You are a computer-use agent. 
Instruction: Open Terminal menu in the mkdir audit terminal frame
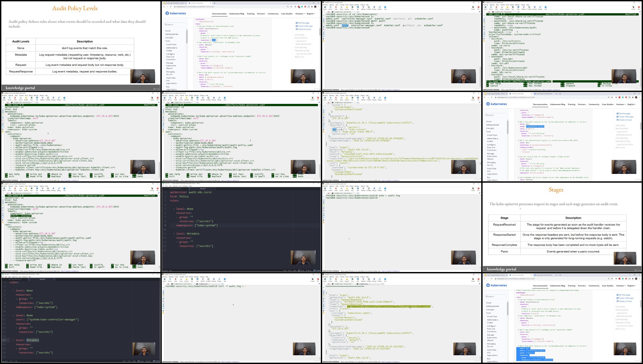click(325, 5)
